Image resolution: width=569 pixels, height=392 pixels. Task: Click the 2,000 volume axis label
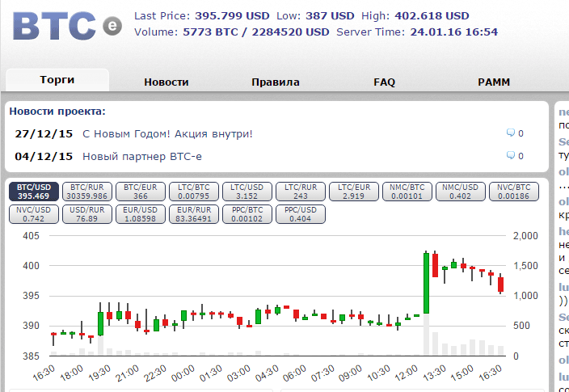click(x=525, y=236)
